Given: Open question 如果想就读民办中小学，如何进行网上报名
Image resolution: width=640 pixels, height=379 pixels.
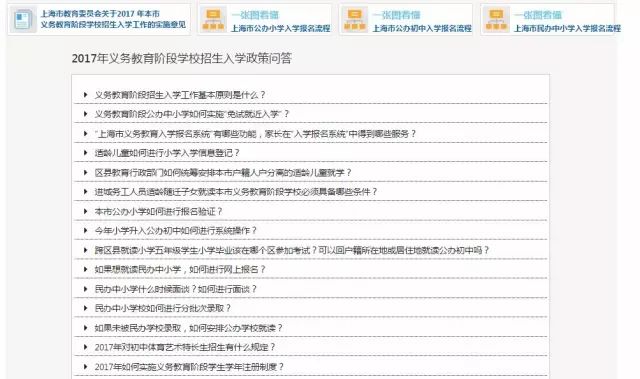Looking at the screenshot, I should click(180, 269).
